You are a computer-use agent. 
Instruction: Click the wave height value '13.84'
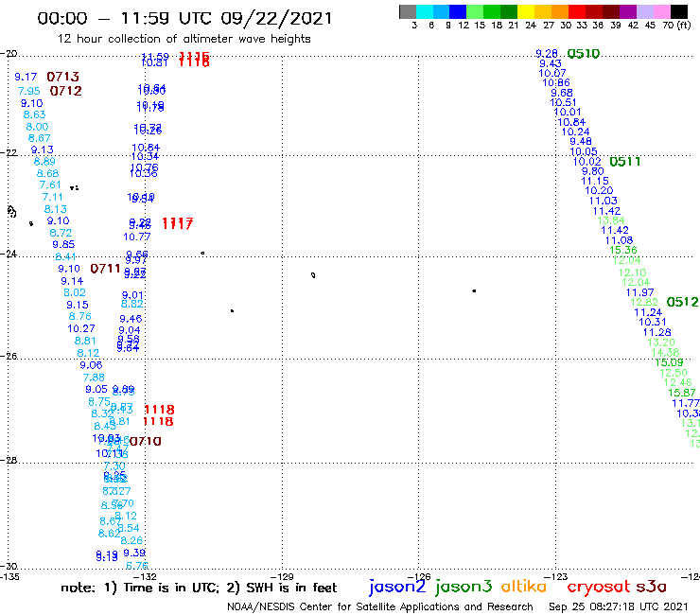coord(611,220)
